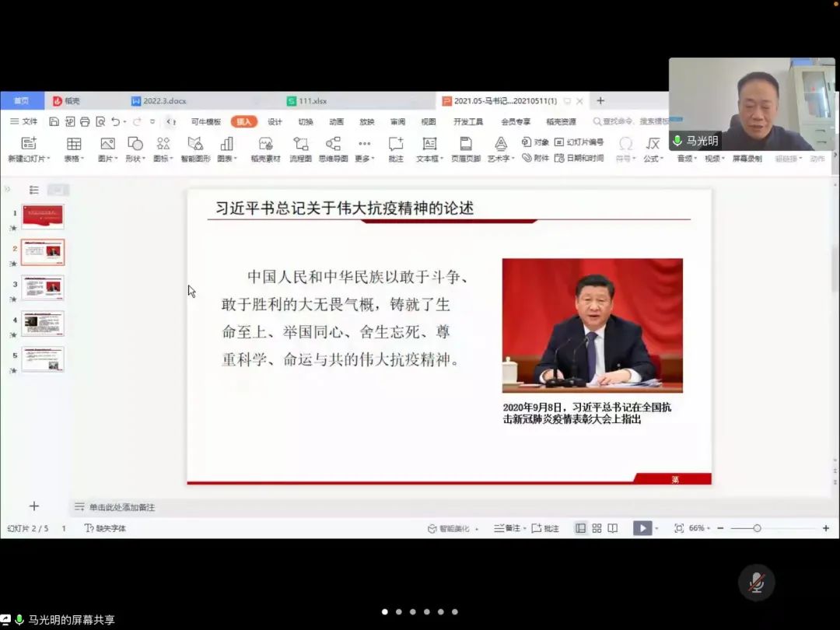This screenshot has height=630, width=840.
Task: Click the Missing Fonts (缺失字体) button
Action: (x=105, y=528)
